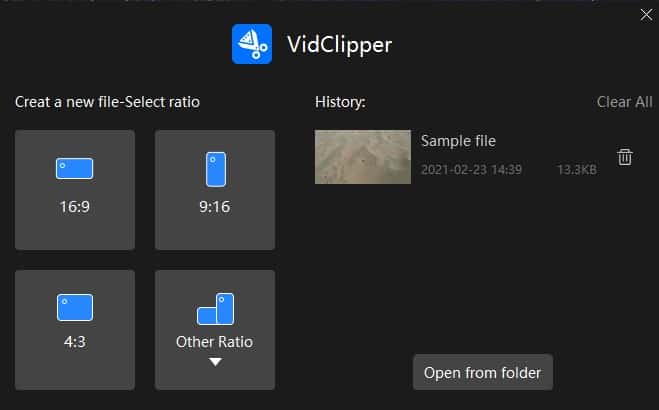Click the 4:3 ratio screen icon

click(75, 307)
